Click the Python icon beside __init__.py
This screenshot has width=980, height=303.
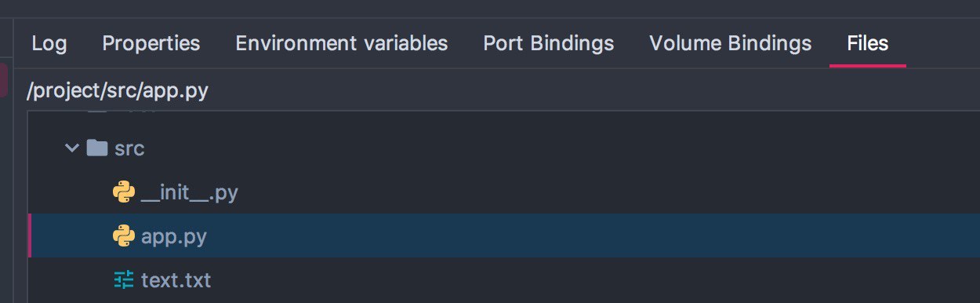tap(124, 192)
